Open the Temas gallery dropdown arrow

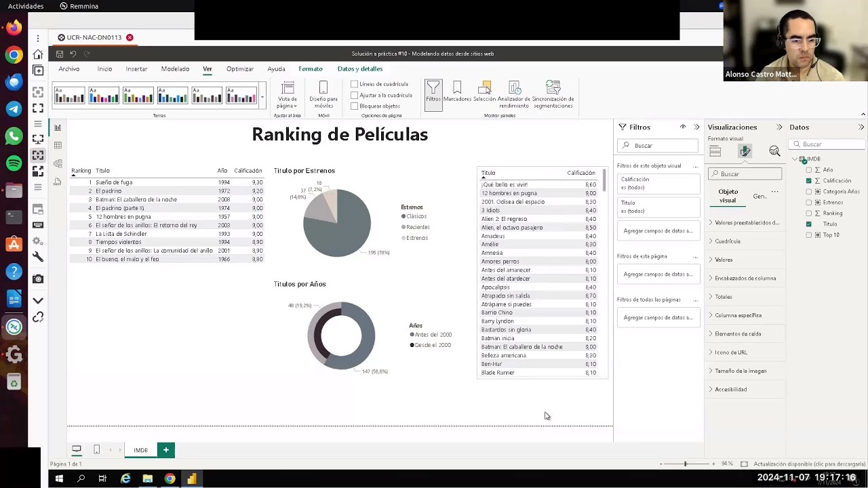coord(262,97)
